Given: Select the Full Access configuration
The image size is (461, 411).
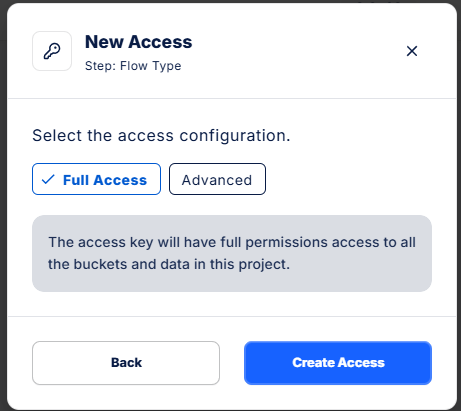Looking at the screenshot, I should pyautogui.click(x=96, y=179).
